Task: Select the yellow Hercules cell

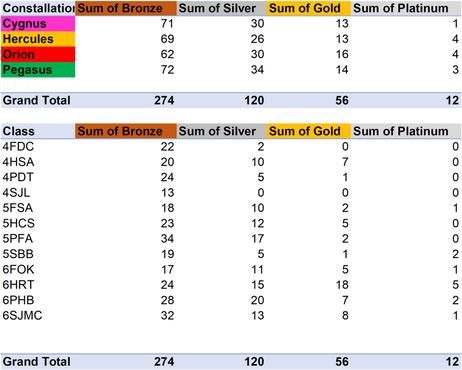Action: tap(38, 39)
